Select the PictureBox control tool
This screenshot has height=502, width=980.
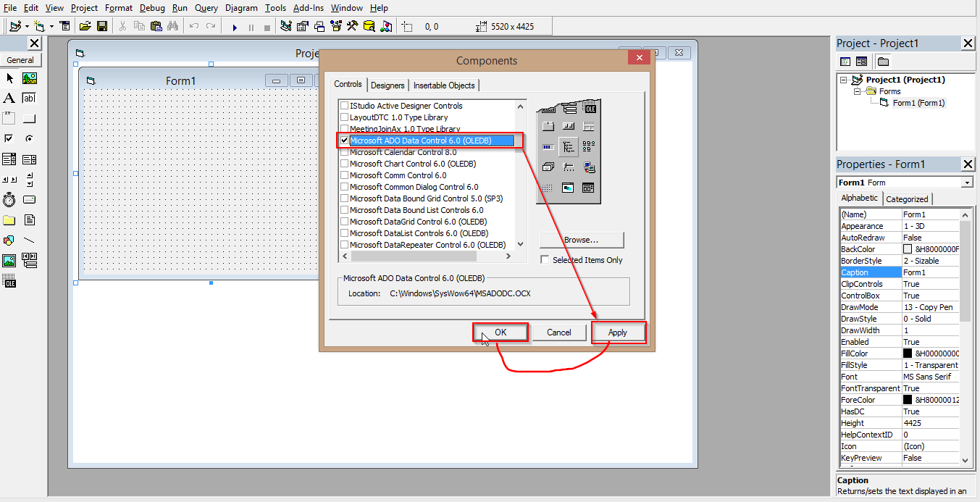29,78
